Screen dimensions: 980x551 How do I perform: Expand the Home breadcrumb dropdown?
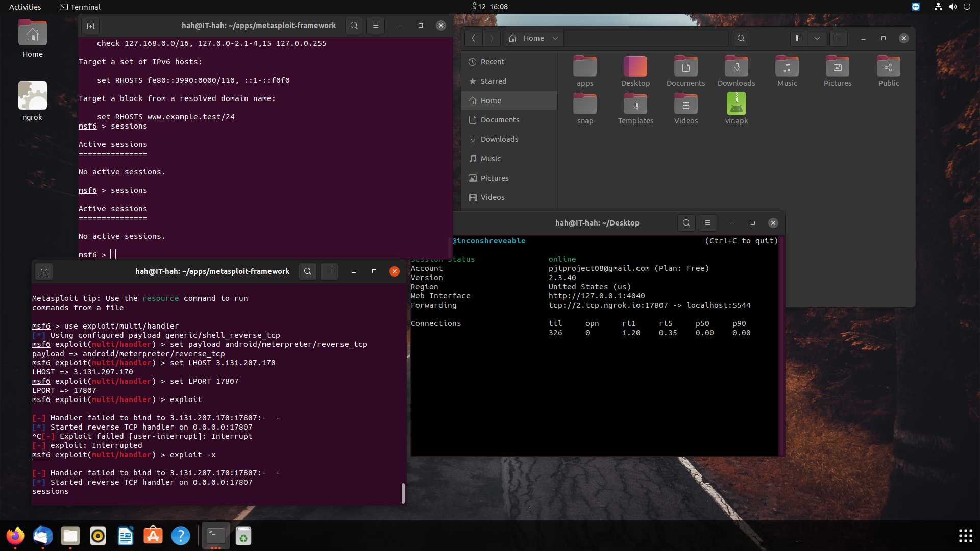pyautogui.click(x=555, y=38)
